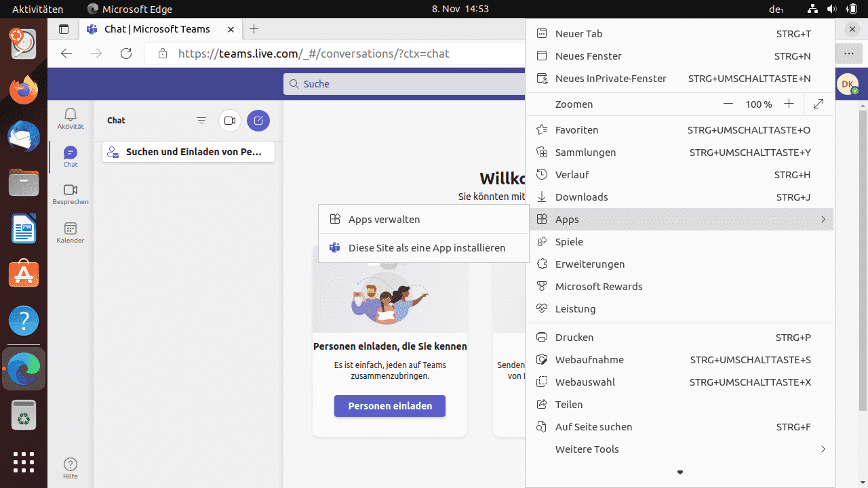This screenshot has height=488, width=868.
Task: Open Favoriten from the menu
Action: (679, 130)
